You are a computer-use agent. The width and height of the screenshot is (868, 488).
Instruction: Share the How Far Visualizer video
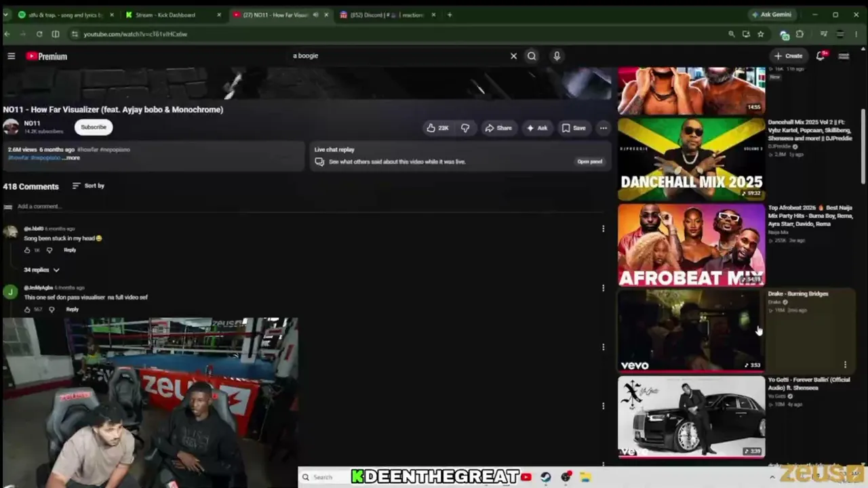click(x=498, y=128)
